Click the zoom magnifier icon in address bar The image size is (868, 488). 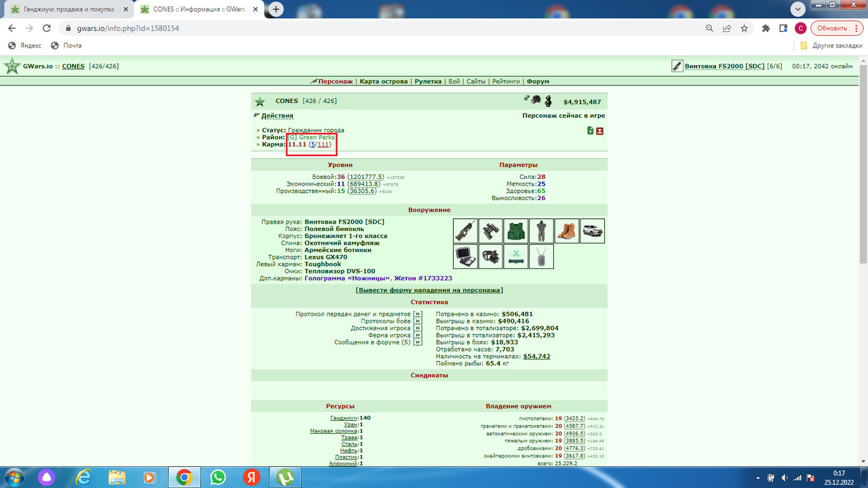click(709, 28)
